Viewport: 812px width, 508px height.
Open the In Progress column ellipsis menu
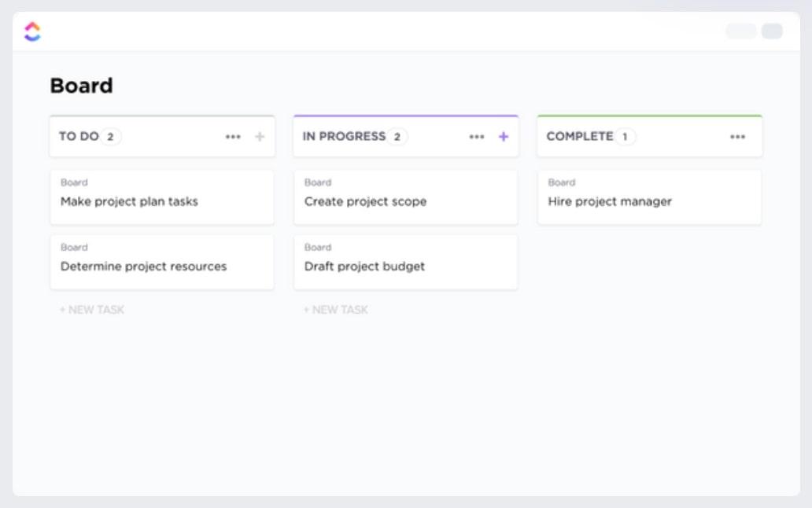(x=477, y=137)
